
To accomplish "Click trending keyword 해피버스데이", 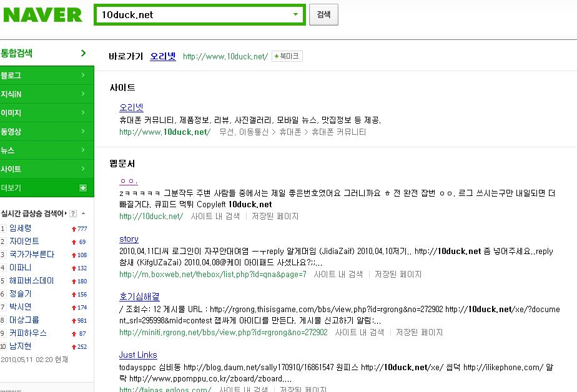I will (x=31, y=281).
